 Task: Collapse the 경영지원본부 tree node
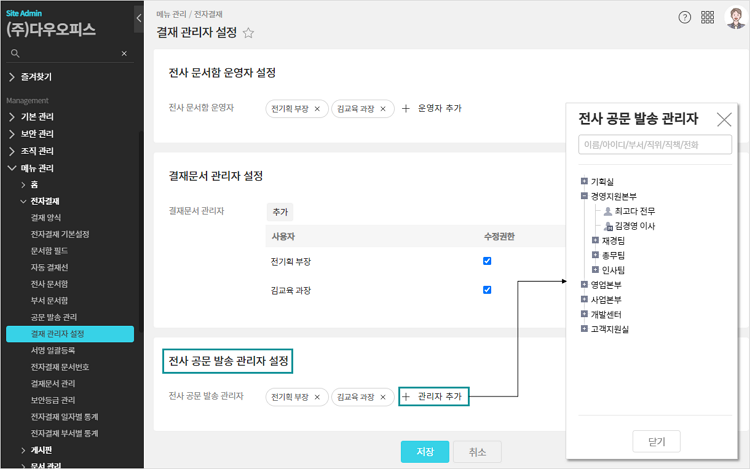584,197
